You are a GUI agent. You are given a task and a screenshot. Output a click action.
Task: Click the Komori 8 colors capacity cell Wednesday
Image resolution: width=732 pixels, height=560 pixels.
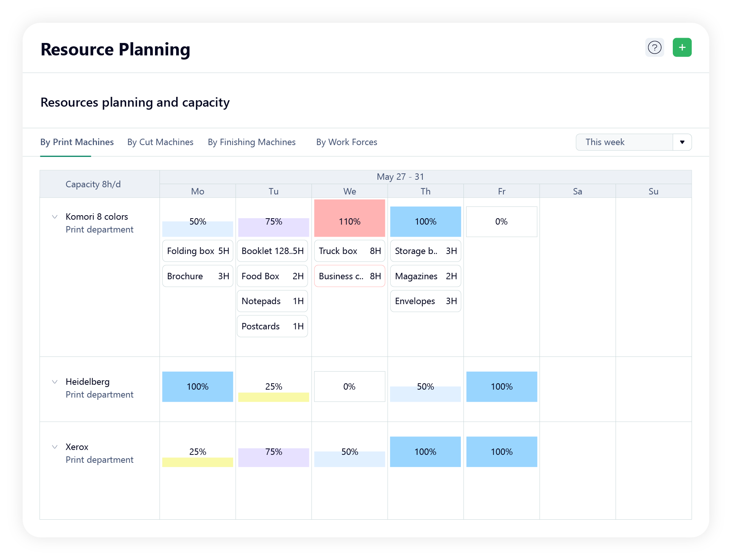tap(350, 221)
